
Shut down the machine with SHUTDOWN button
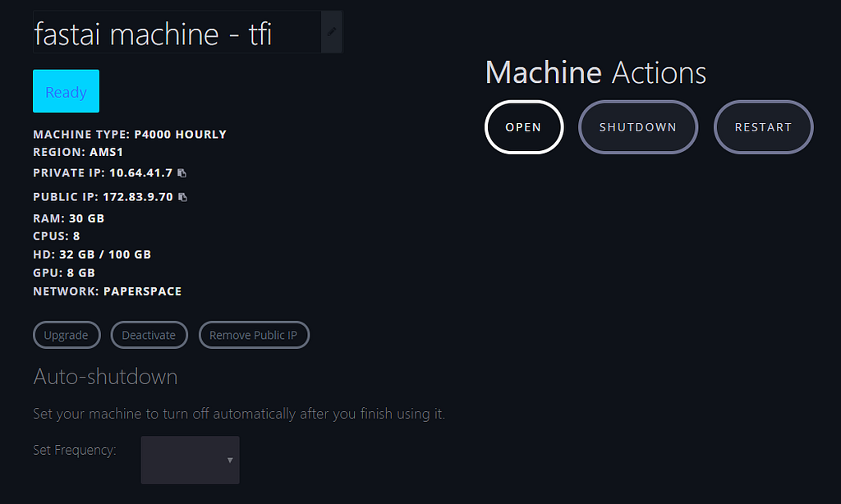pyautogui.click(x=638, y=127)
